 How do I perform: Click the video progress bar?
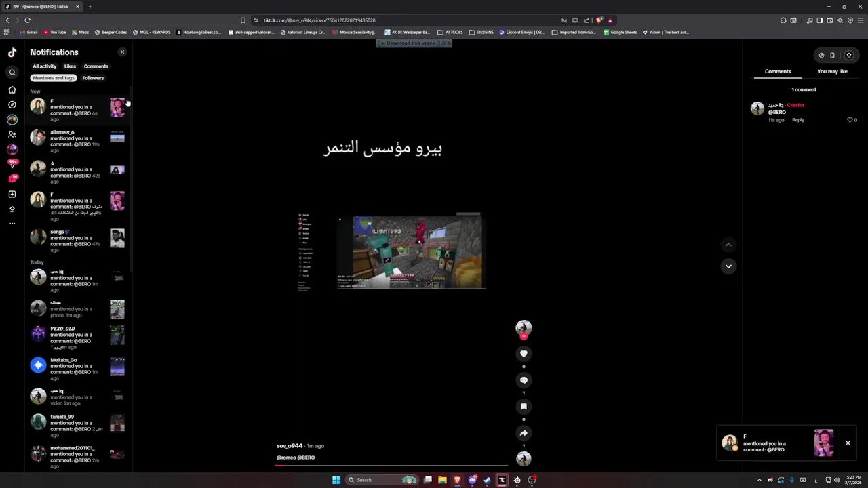point(391,466)
